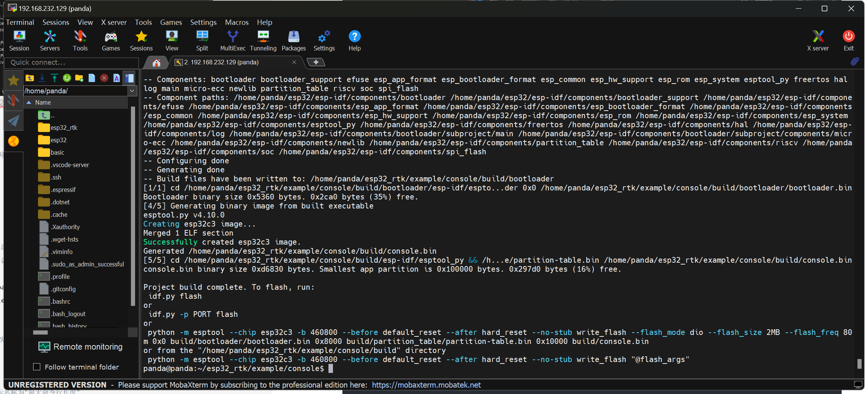Open the Games toolbar icon
Viewport: 868px width, 394px height.
(x=111, y=40)
